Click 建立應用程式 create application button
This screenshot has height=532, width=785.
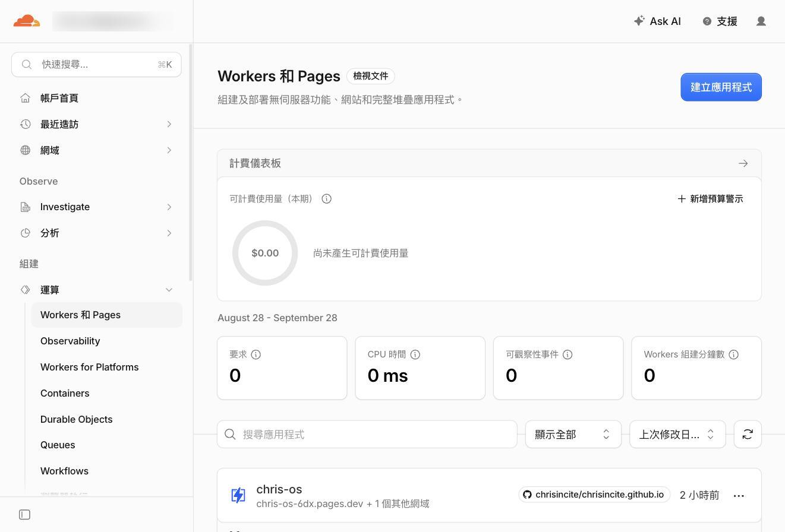[x=721, y=87]
